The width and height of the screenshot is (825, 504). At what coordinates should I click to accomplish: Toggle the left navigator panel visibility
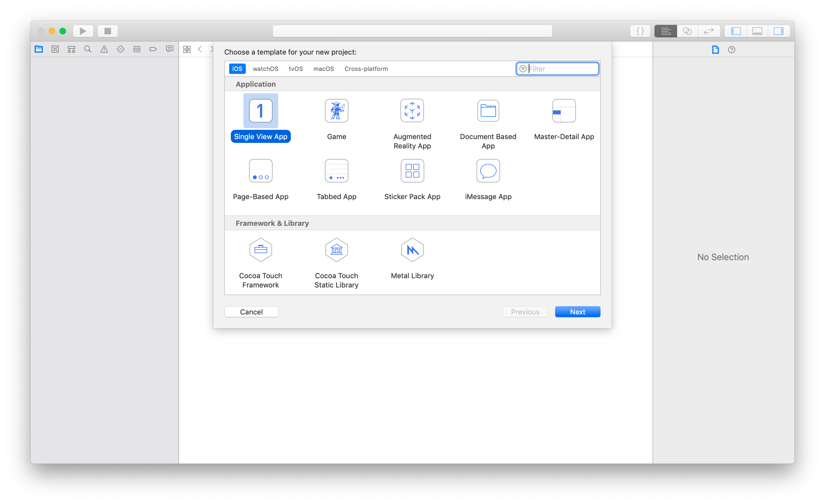pyautogui.click(x=736, y=31)
